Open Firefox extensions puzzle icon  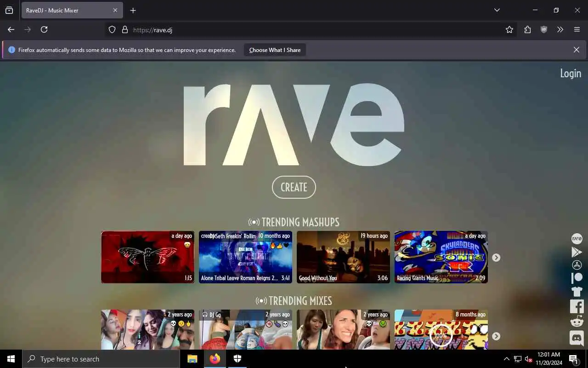527,29
